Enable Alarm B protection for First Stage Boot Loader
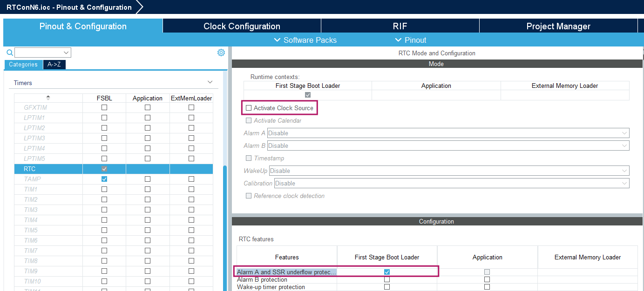644x291 pixels. click(386, 279)
